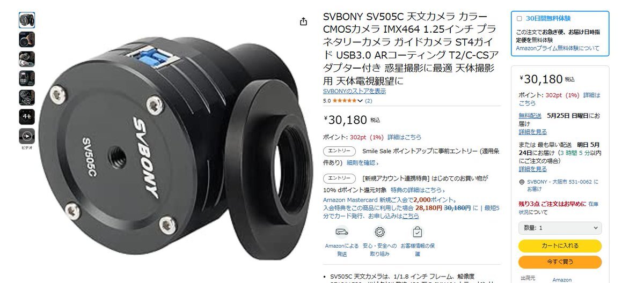Select the second product thumbnail
The height and width of the screenshot is (283, 644).
(x=27, y=39)
